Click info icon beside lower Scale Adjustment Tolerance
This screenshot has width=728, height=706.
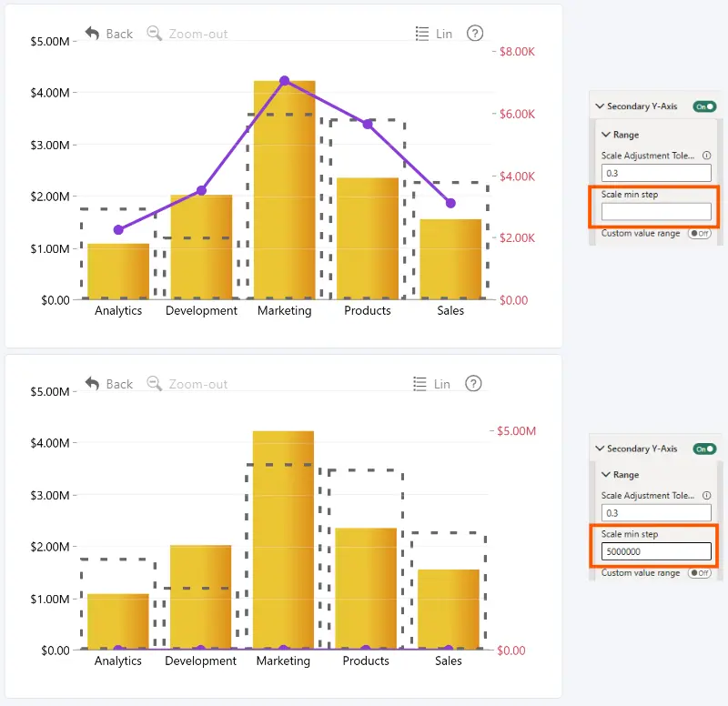pyautogui.click(x=706, y=495)
